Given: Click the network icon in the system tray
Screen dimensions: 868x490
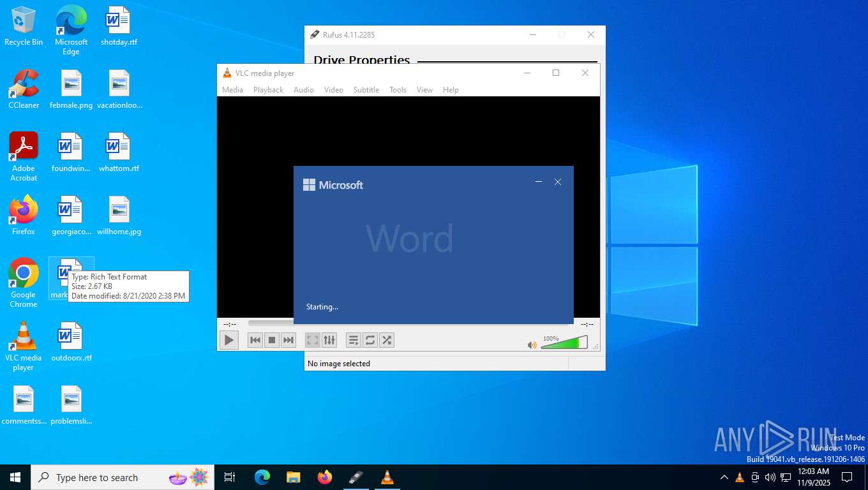Looking at the screenshot, I should pos(786,477).
